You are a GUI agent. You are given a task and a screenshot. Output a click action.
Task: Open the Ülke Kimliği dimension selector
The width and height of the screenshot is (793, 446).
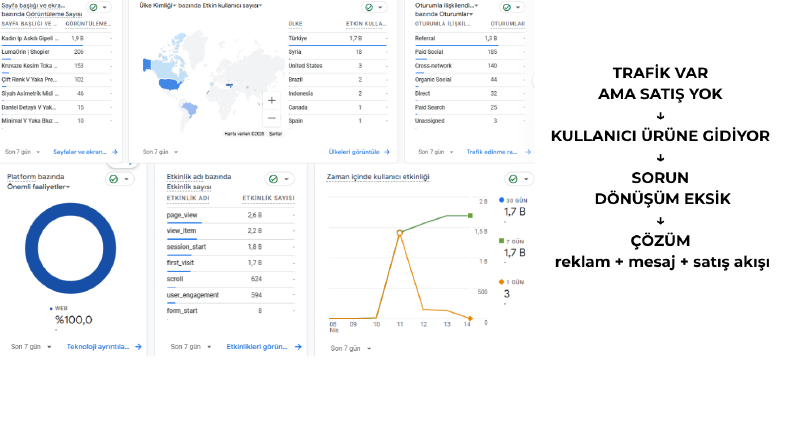[158, 6]
